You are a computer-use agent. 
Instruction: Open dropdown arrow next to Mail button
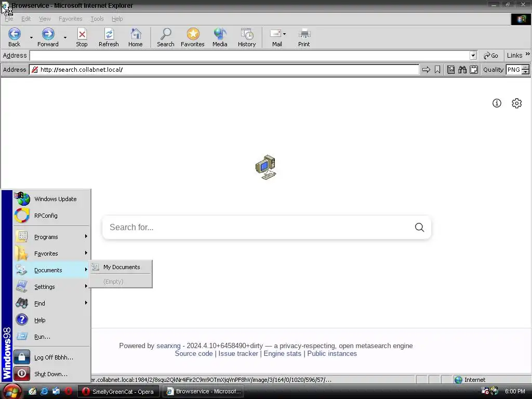click(284, 34)
